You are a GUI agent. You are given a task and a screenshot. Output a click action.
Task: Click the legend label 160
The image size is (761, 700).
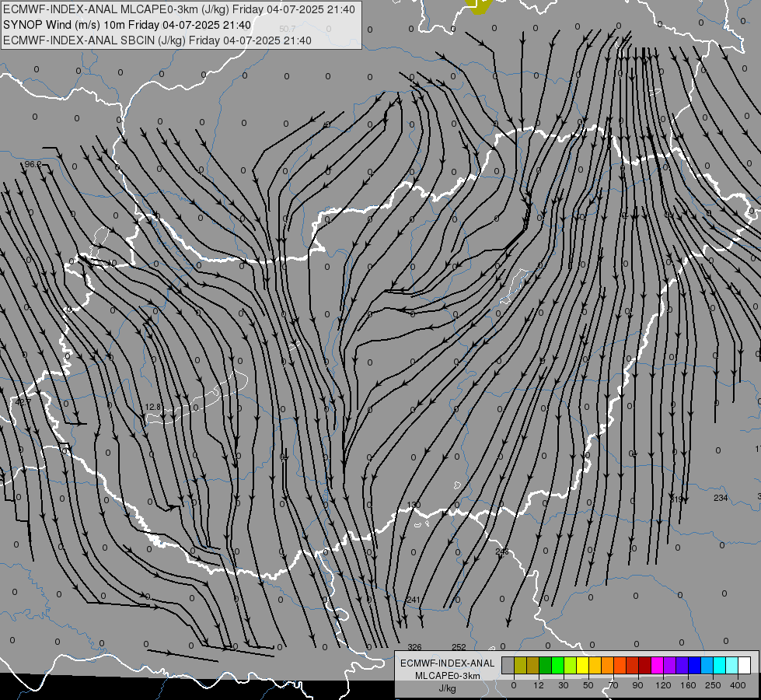point(688,685)
